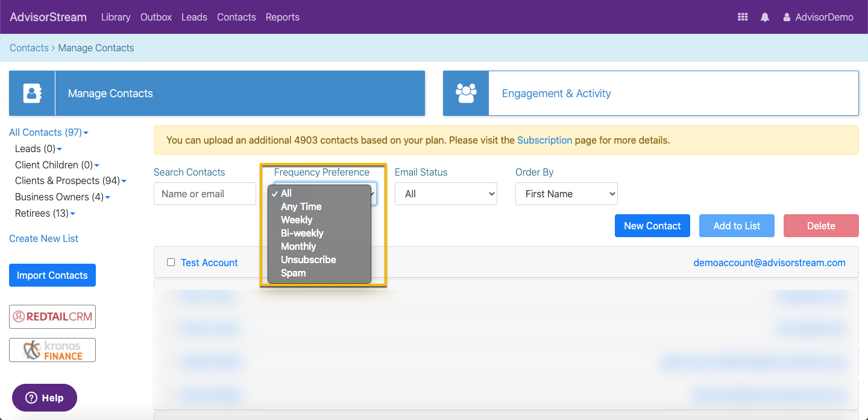Tick the Test Account checkbox

tap(171, 262)
